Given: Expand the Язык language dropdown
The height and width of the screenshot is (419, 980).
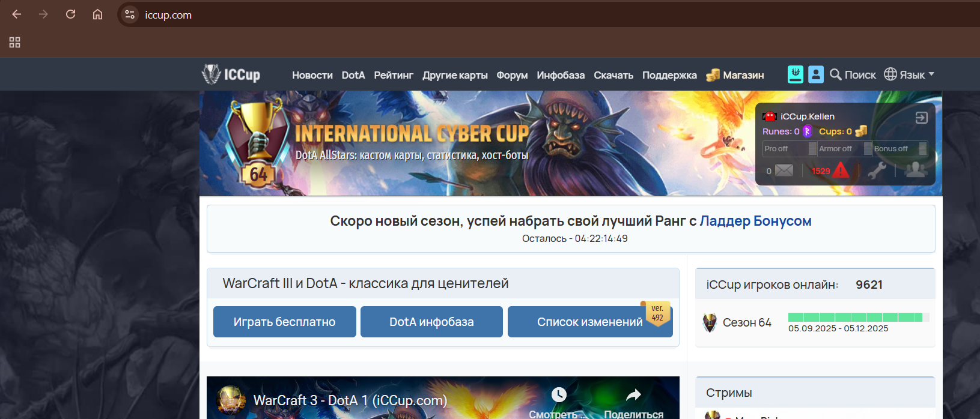Looking at the screenshot, I should (916, 74).
